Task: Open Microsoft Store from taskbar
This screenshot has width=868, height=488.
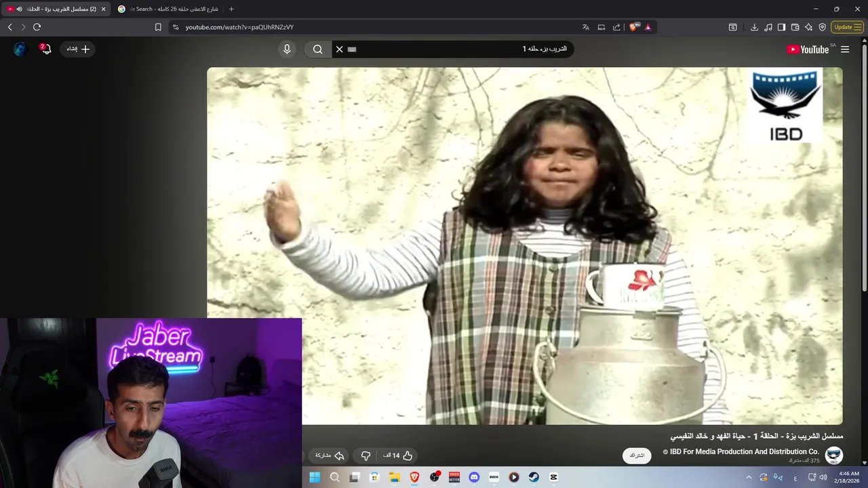Action: click(x=374, y=477)
